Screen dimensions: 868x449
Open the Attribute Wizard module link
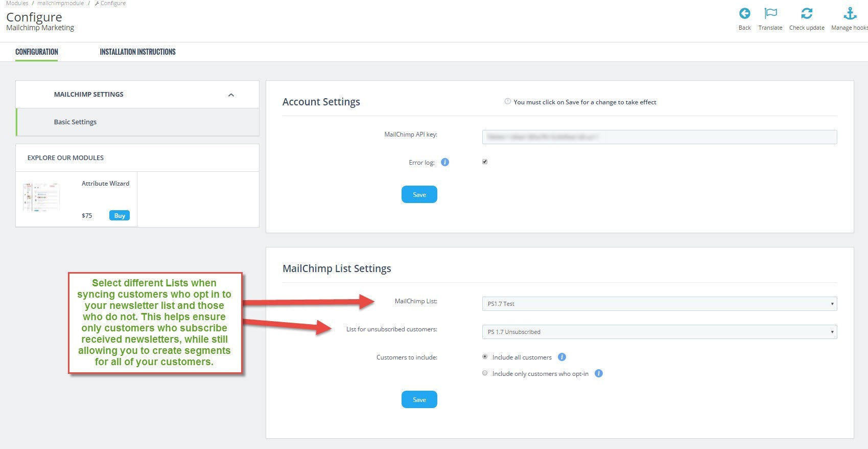[x=106, y=184]
